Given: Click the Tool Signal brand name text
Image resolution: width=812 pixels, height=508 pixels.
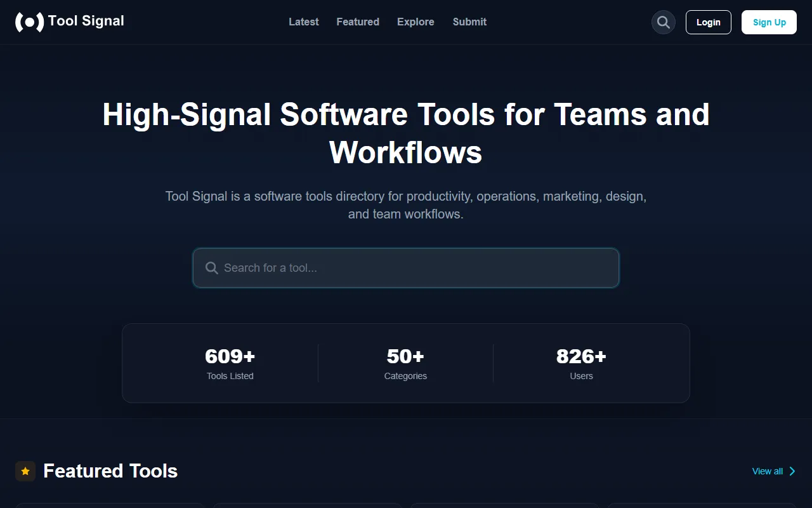Looking at the screenshot, I should pyautogui.click(x=86, y=22).
